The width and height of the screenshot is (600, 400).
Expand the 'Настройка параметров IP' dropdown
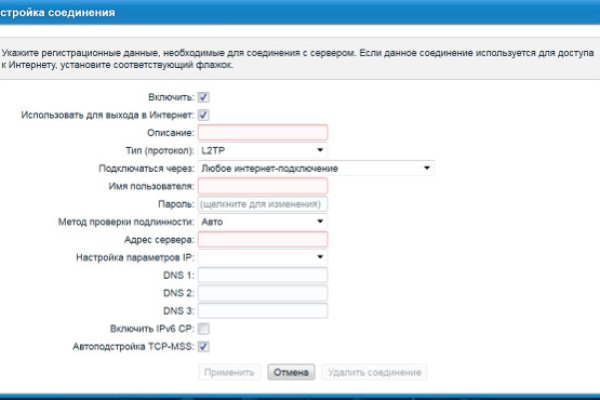click(263, 257)
